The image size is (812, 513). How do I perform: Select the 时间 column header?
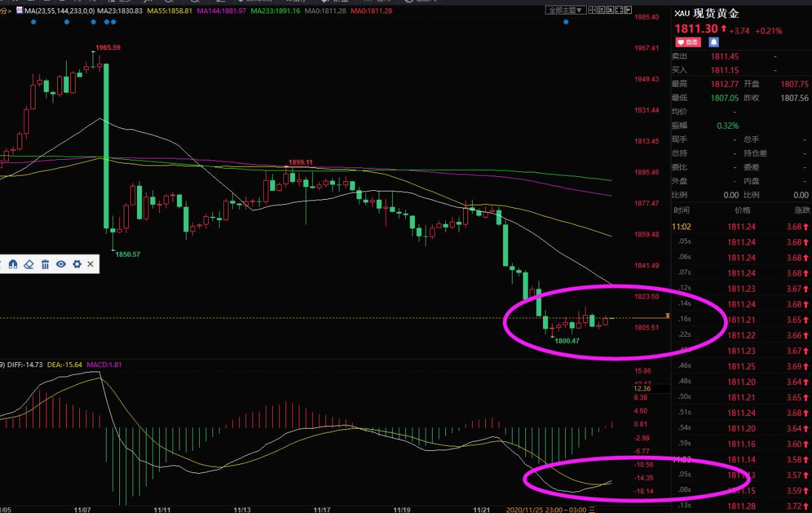(681, 210)
